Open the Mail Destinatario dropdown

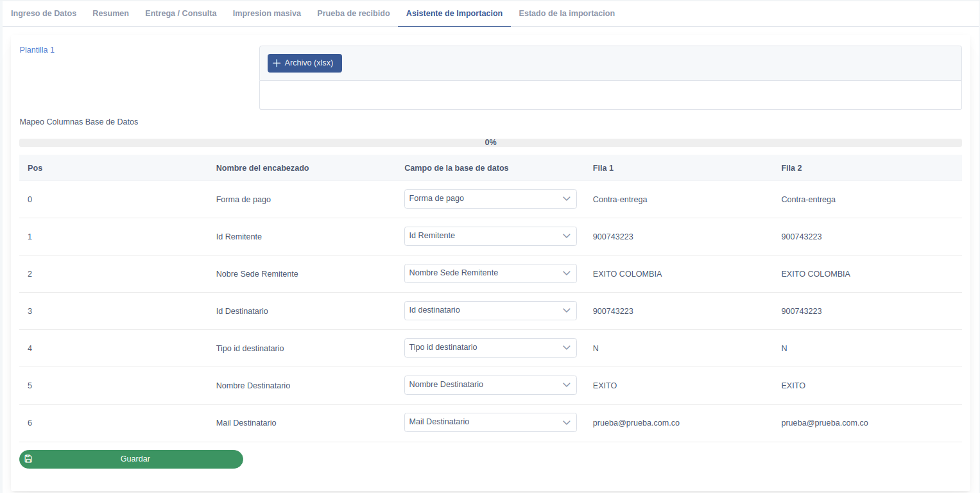pyautogui.click(x=490, y=422)
